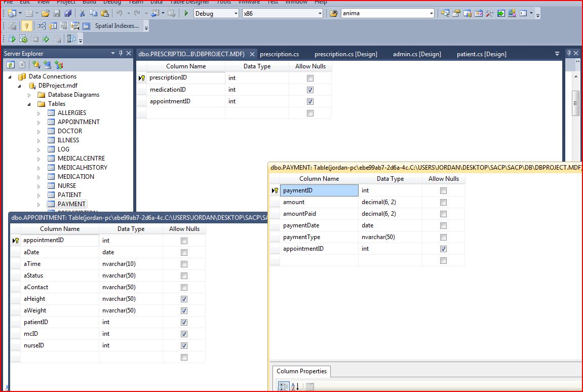
Task: Click the Set Primary Key toolbar icon
Action: pyautogui.click(x=27, y=26)
